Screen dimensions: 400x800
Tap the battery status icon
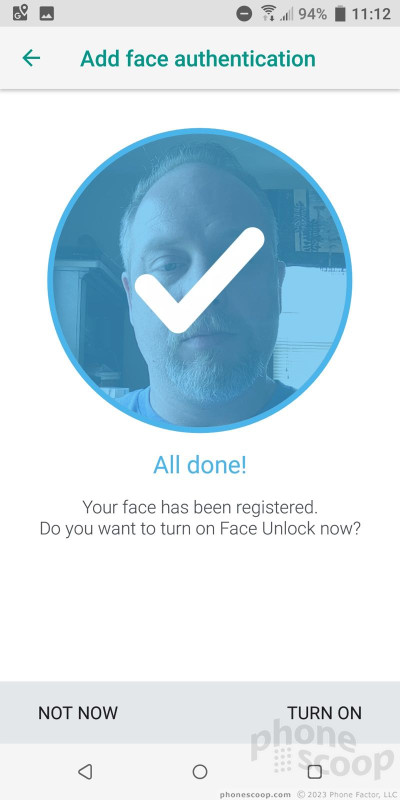[339, 14]
